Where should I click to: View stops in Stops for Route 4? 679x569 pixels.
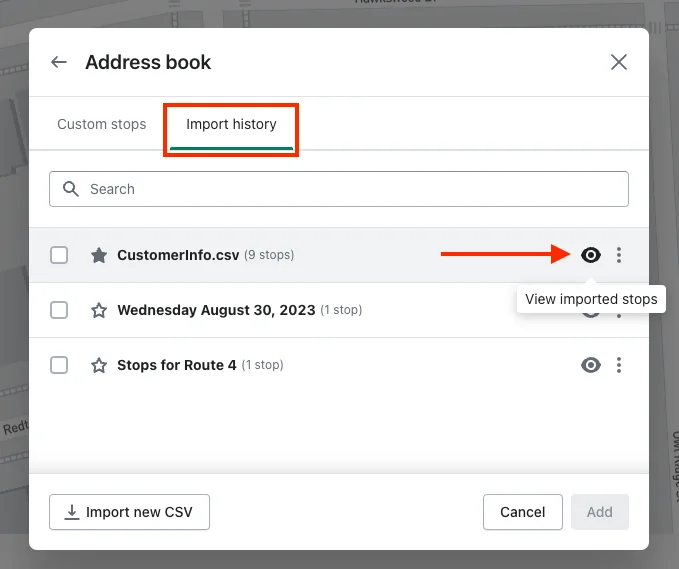[x=591, y=365]
